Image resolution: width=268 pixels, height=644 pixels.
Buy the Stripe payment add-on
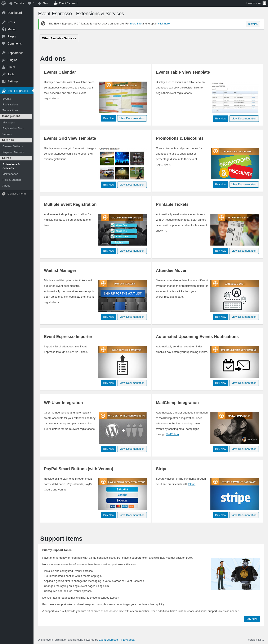coord(220,515)
